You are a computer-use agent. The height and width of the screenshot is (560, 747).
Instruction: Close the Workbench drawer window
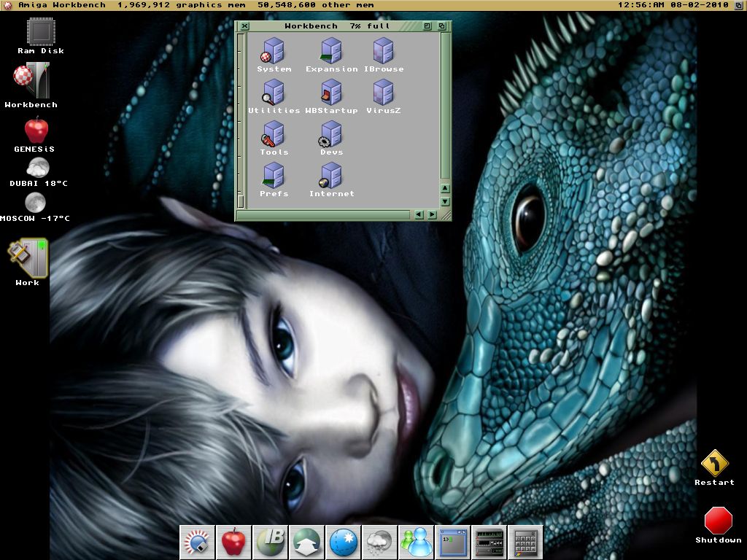coord(244,26)
